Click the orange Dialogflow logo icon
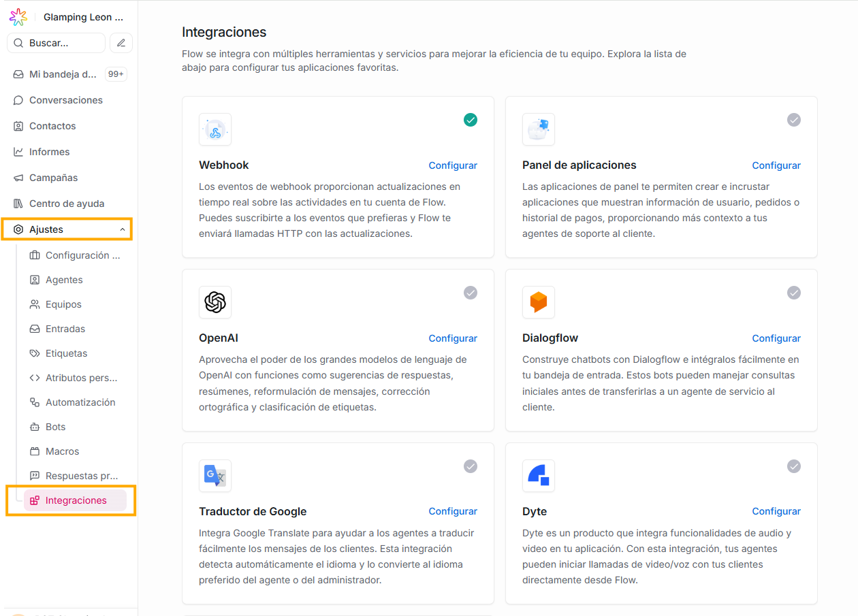The image size is (858, 616). tap(539, 302)
